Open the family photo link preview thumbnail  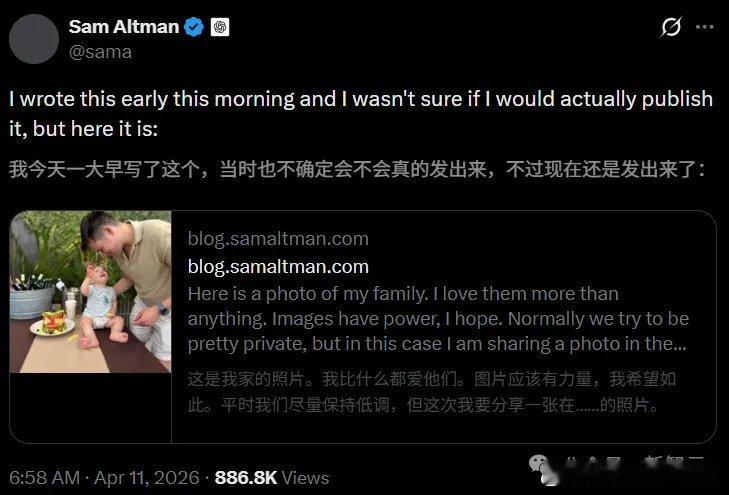coord(90,291)
